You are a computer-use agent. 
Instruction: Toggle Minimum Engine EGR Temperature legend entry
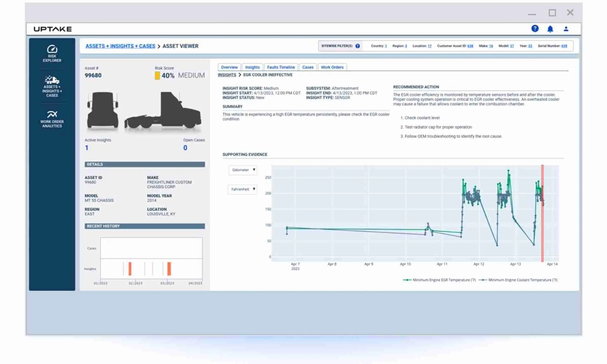coord(439,280)
